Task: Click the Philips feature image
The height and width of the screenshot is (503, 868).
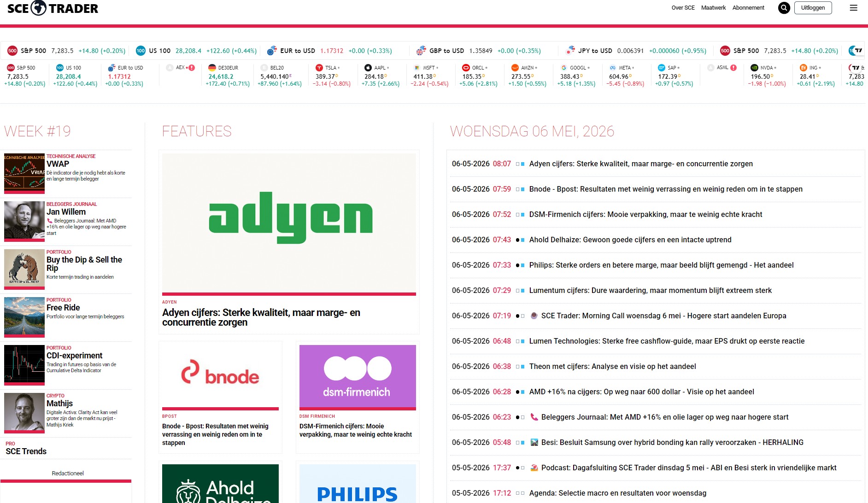Action: point(358,484)
